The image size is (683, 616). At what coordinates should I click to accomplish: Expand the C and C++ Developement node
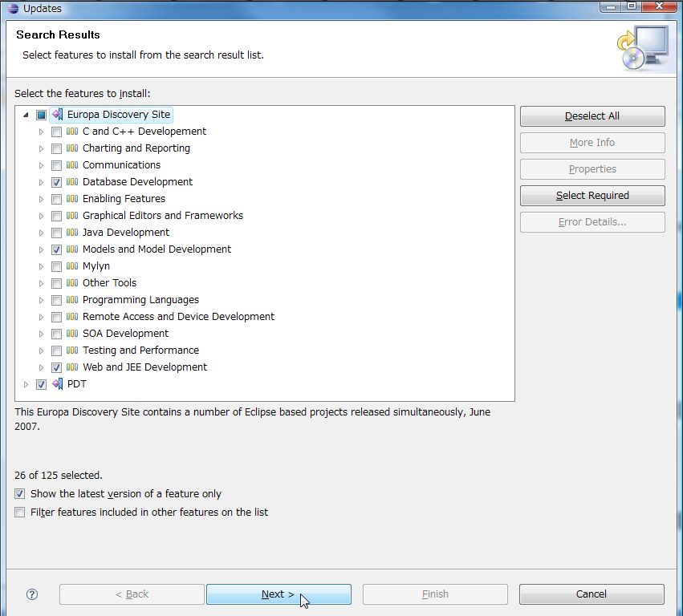click(x=42, y=132)
